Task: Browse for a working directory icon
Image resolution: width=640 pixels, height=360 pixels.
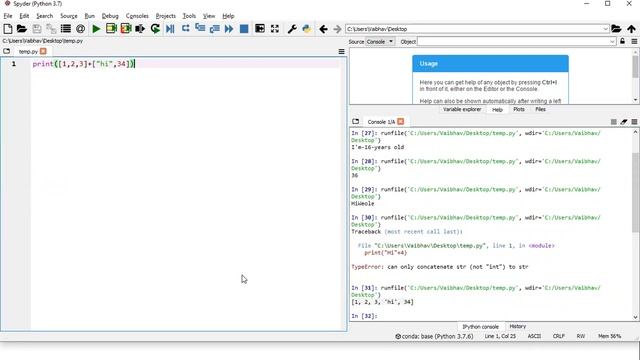Action: 616,29
